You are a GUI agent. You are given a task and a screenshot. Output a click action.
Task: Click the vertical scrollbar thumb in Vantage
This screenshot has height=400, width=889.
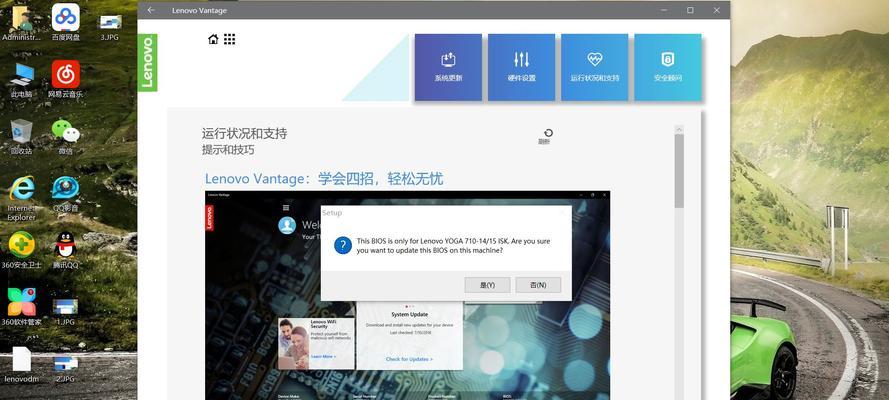click(679, 170)
